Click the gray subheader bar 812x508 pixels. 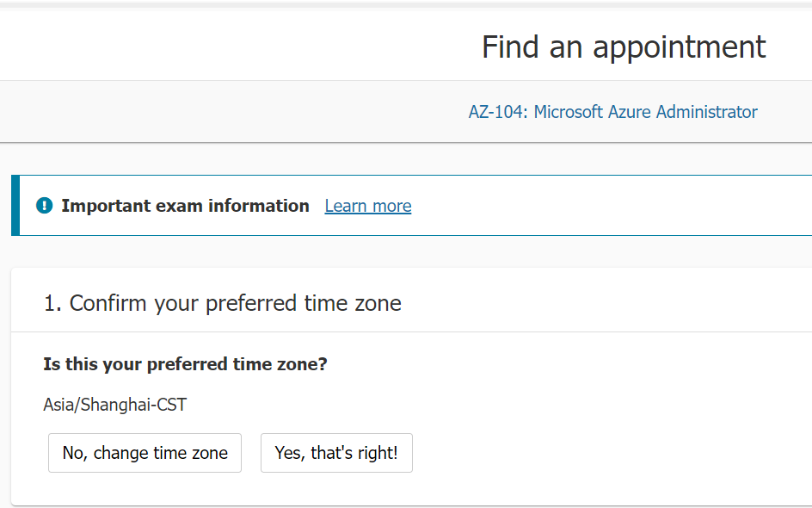[215, 112]
